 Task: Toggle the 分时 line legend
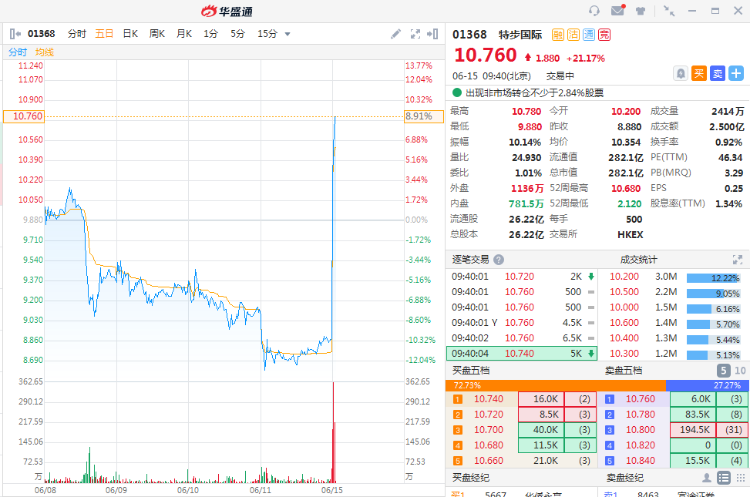(18, 52)
